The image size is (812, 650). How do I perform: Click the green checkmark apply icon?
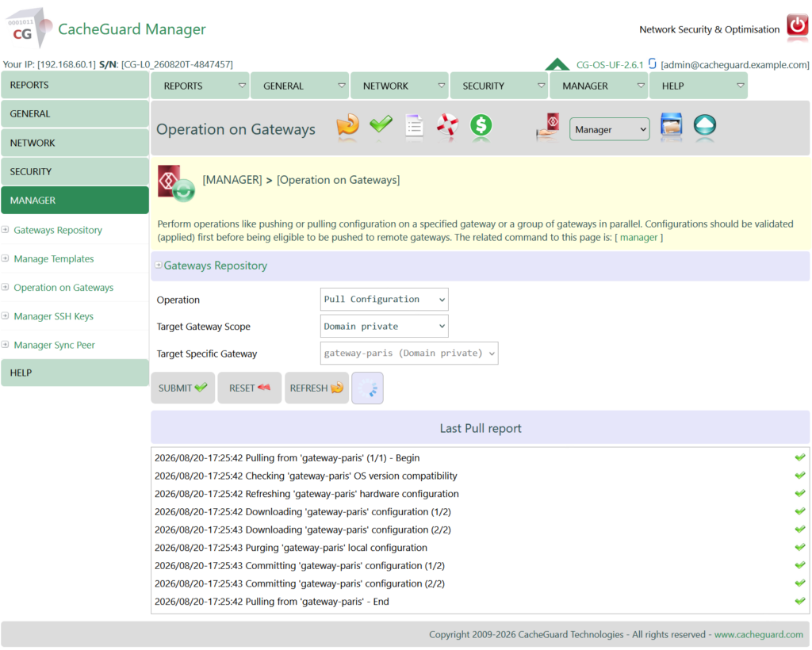pos(381,124)
